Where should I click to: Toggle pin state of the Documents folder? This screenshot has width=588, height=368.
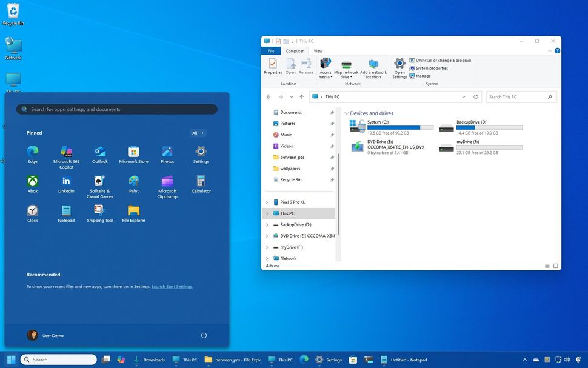click(x=332, y=112)
